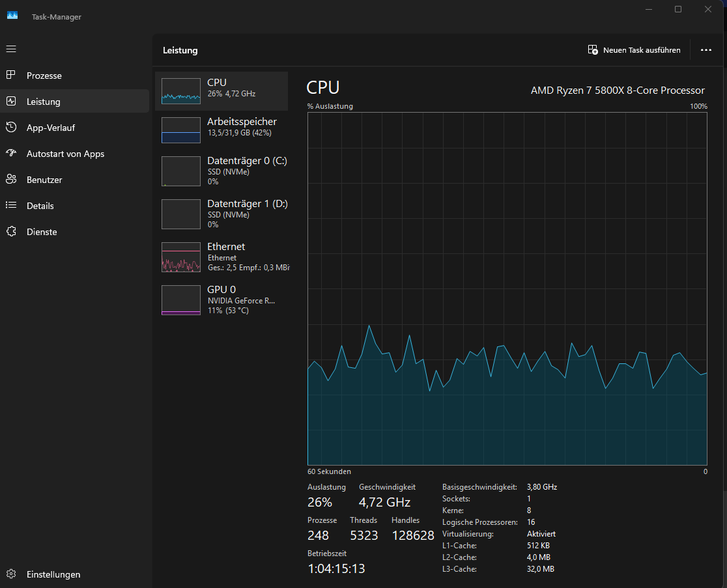The width and height of the screenshot is (727, 588).
Task: Maximize the Task-Manager window
Action: tap(678, 9)
